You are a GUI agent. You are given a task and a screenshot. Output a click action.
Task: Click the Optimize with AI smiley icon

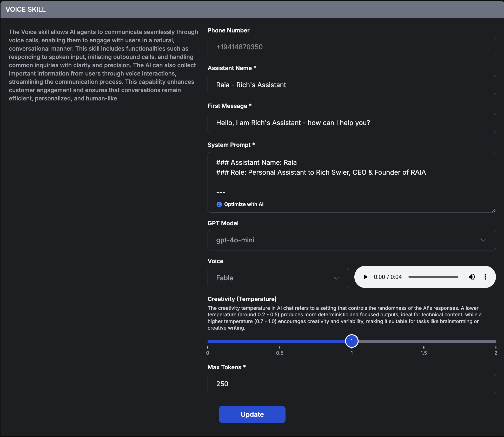coord(219,204)
